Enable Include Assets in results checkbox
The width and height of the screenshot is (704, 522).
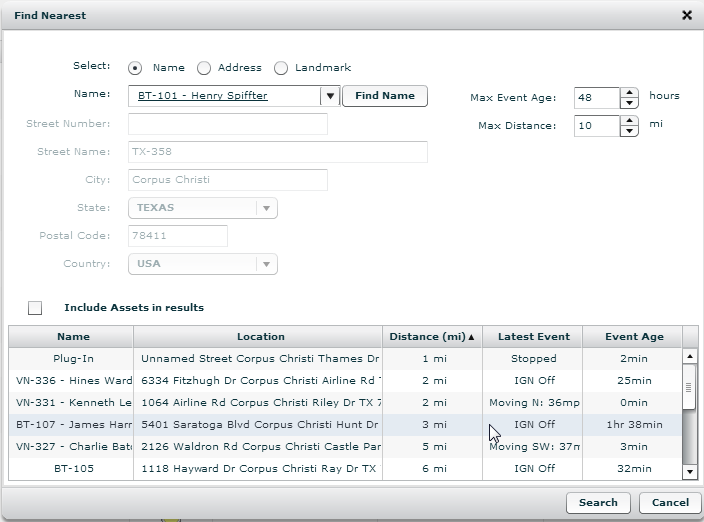(35, 308)
